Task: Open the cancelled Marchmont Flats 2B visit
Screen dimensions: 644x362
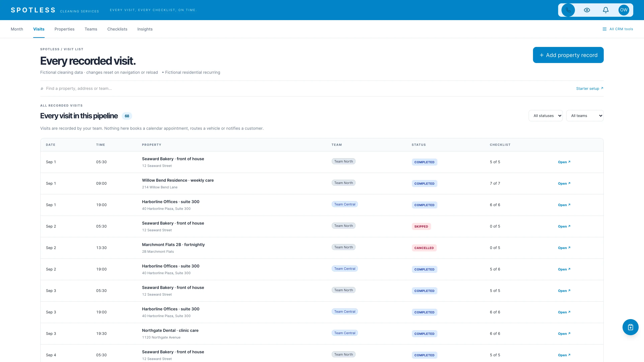Action: coord(564,248)
